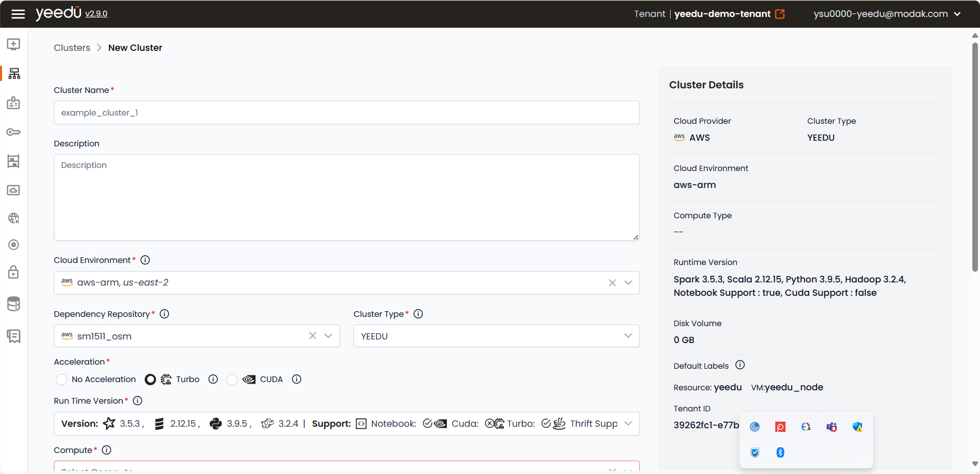
Task: Open the key credentials sidebar icon
Action: pyautogui.click(x=14, y=132)
